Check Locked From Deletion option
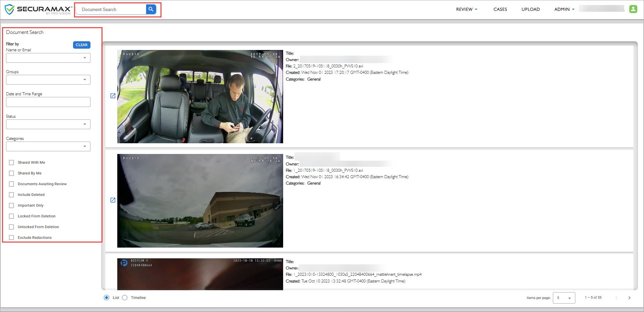The image size is (644, 312). (11, 216)
